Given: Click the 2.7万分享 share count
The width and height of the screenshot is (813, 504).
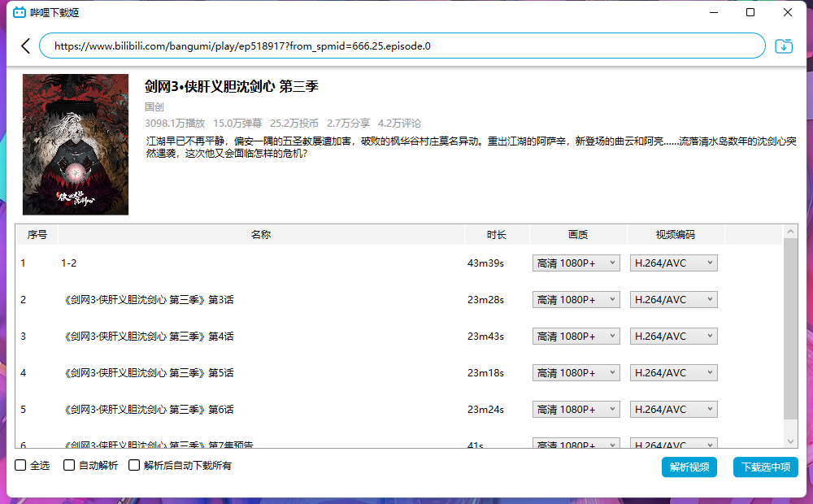Looking at the screenshot, I should pyautogui.click(x=349, y=124).
